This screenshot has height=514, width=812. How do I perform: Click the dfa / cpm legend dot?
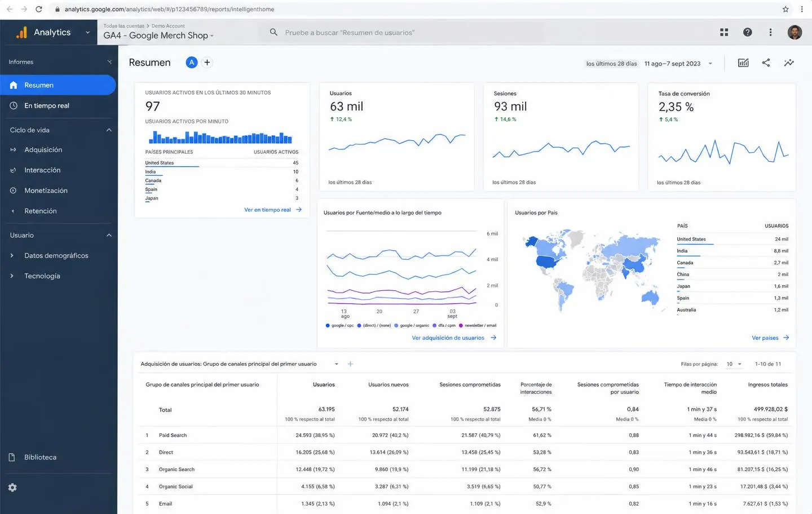434,325
